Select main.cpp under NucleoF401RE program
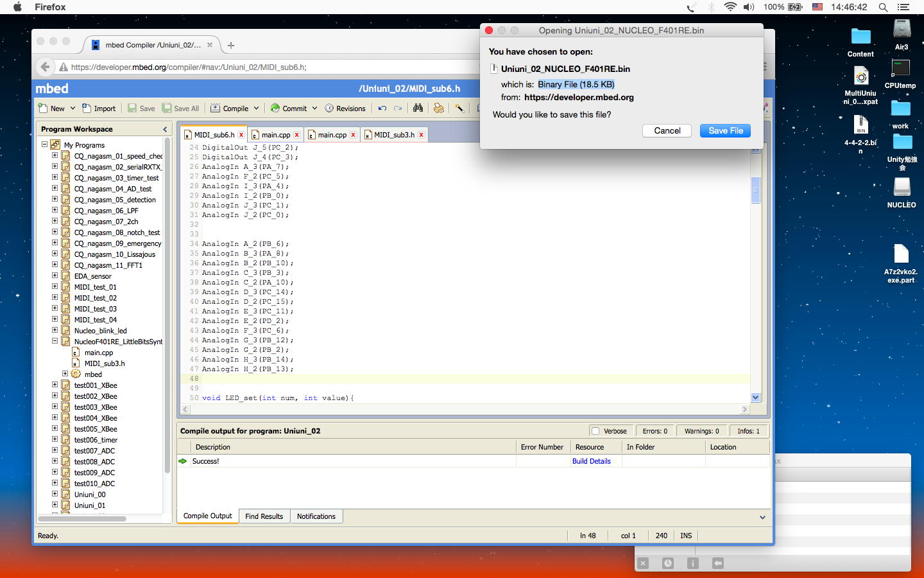 point(99,352)
